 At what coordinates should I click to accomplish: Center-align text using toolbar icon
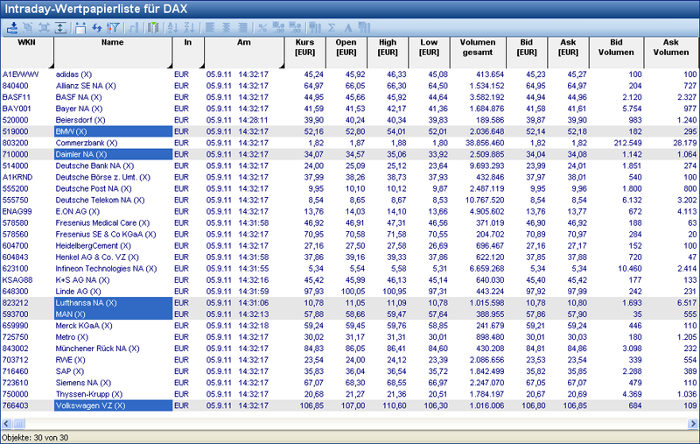(x=226, y=27)
